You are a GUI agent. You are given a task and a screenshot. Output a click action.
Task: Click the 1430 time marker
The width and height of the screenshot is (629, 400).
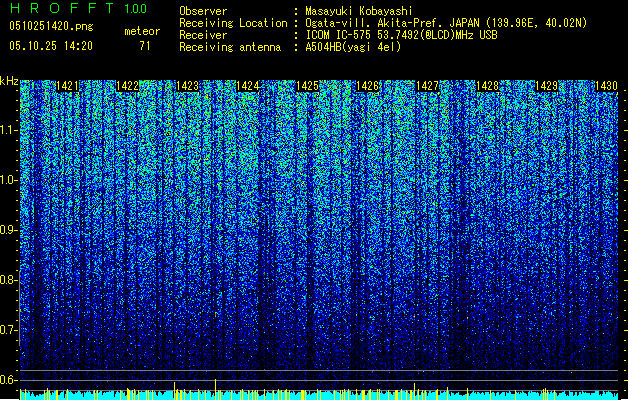tap(607, 86)
